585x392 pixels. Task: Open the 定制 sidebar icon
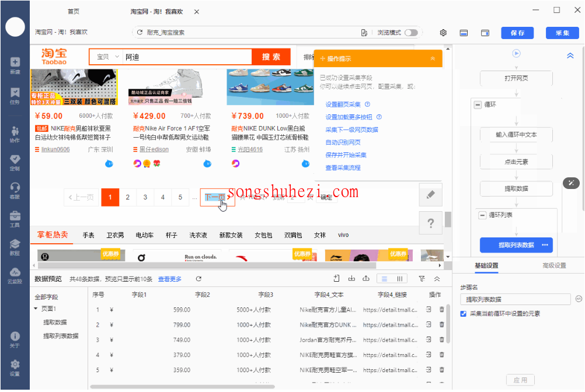15,163
